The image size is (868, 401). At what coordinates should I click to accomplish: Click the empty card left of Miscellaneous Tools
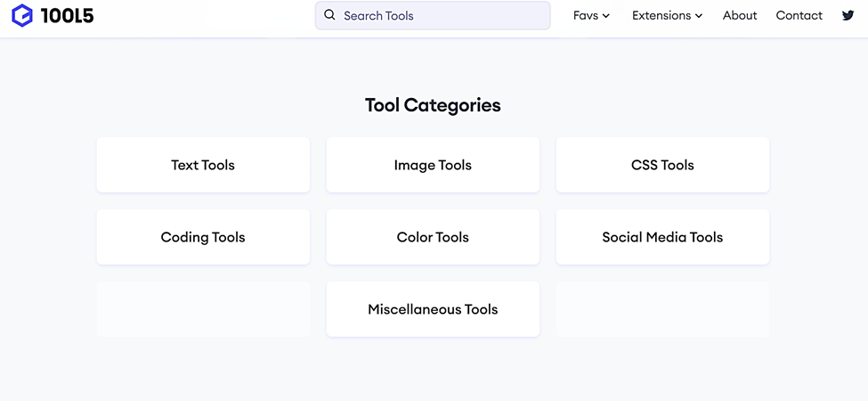coord(203,309)
